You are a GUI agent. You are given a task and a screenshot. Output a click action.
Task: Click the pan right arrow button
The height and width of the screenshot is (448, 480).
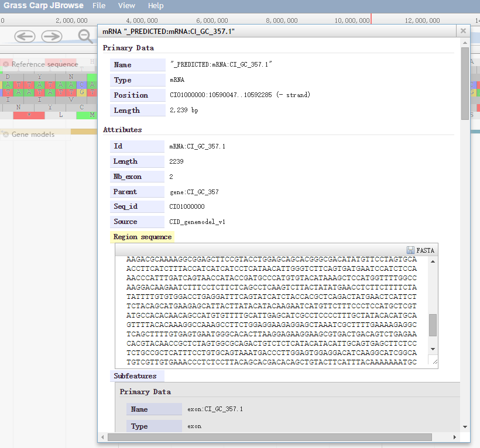click(52, 36)
